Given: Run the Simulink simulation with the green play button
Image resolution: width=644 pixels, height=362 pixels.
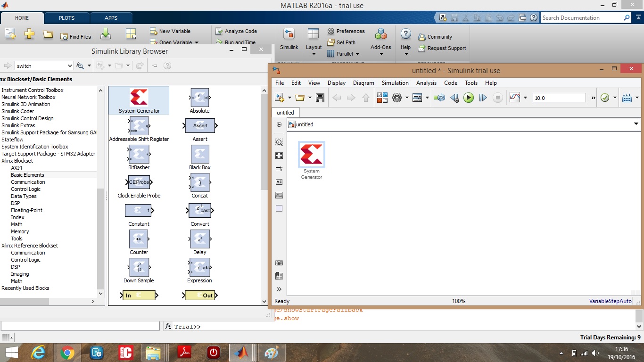Looking at the screenshot, I should (468, 98).
